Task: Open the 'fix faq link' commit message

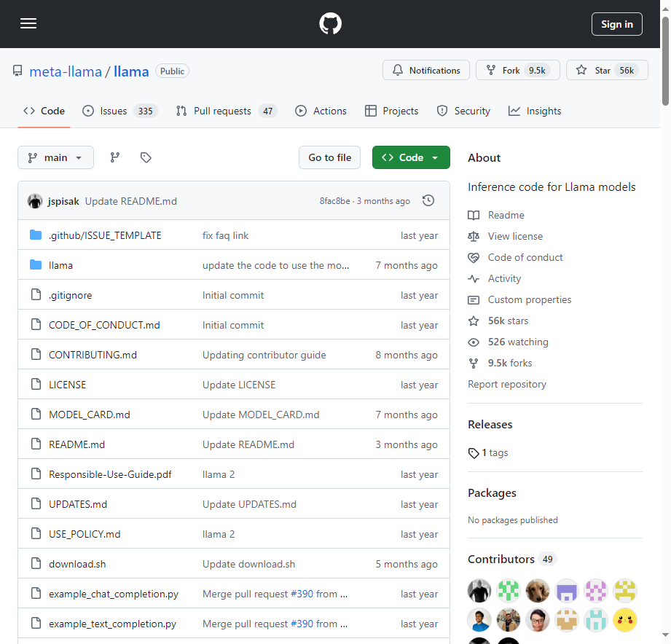Action: [226, 235]
